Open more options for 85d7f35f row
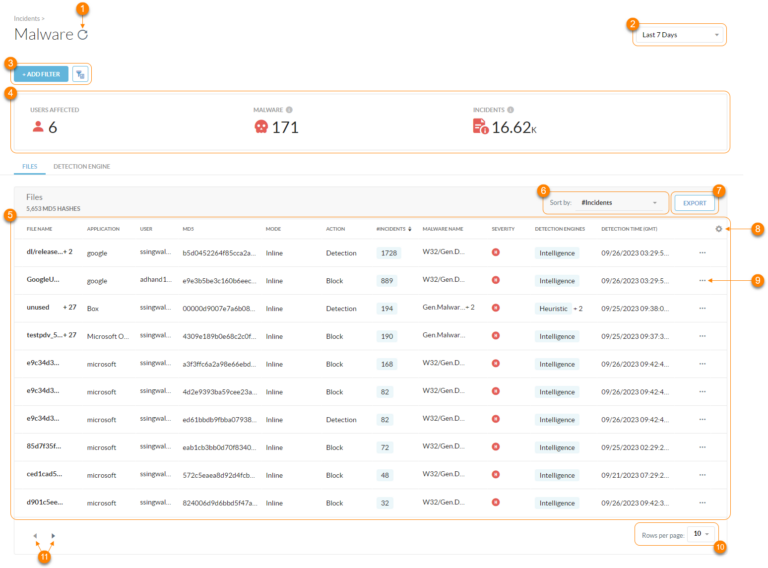Image resolution: width=768 pixels, height=568 pixels. click(x=702, y=447)
